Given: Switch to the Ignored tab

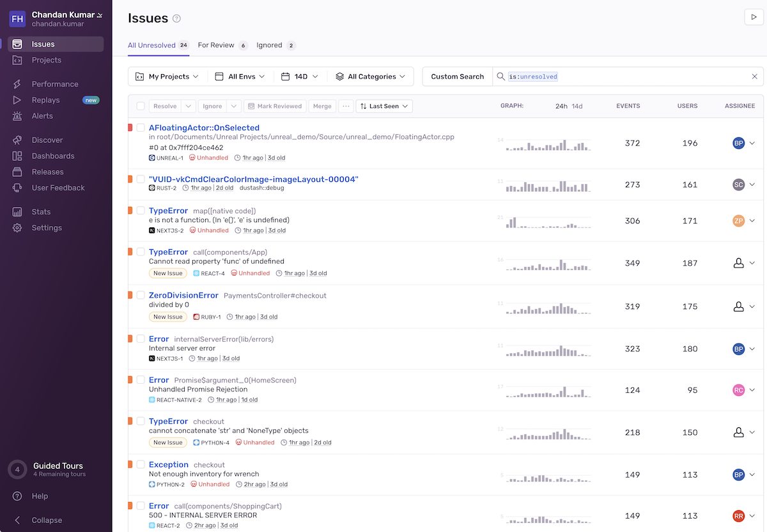Looking at the screenshot, I should tap(269, 45).
